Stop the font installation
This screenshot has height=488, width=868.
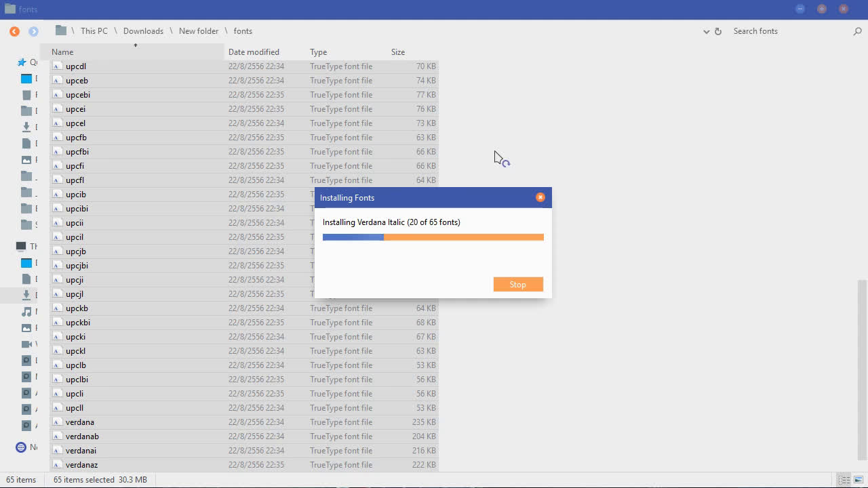(518, 285)
